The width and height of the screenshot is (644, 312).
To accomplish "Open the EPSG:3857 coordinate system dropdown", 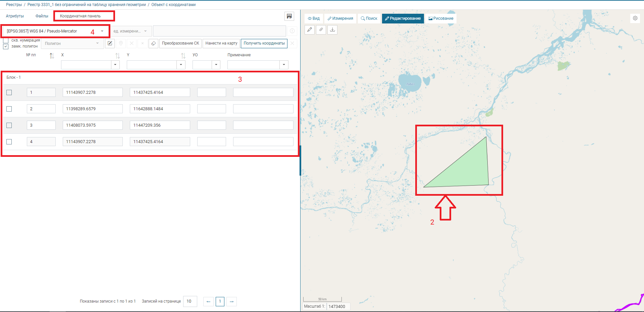I will click(55, 31).
